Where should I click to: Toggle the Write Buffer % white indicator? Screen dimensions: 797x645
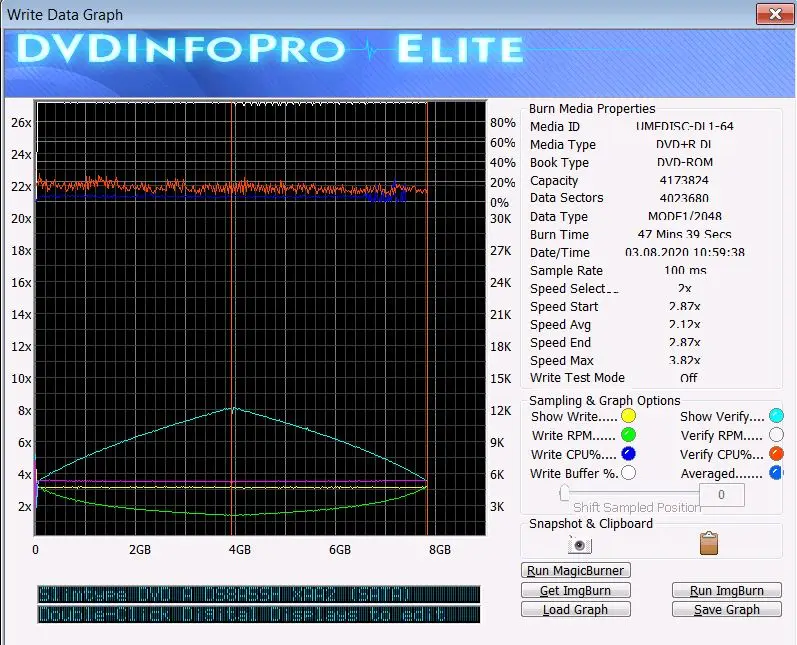(x=628, y=473)
